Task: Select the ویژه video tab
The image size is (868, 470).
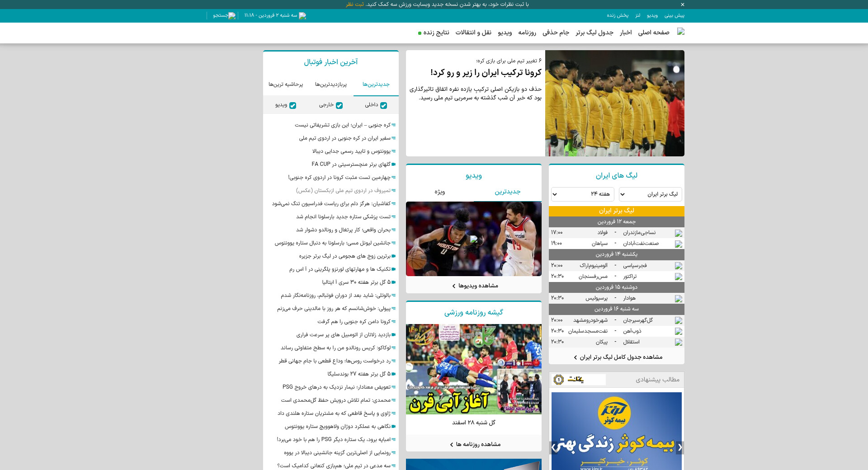Action: coord(440,192)
